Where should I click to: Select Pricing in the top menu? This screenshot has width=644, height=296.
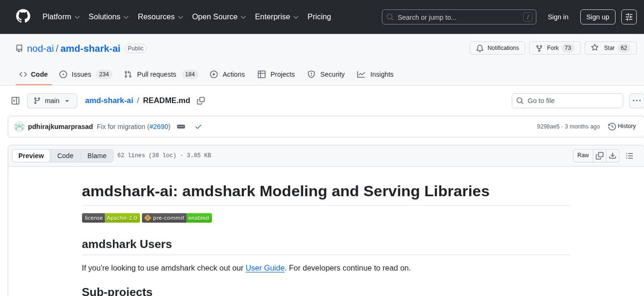click(319, 17)
